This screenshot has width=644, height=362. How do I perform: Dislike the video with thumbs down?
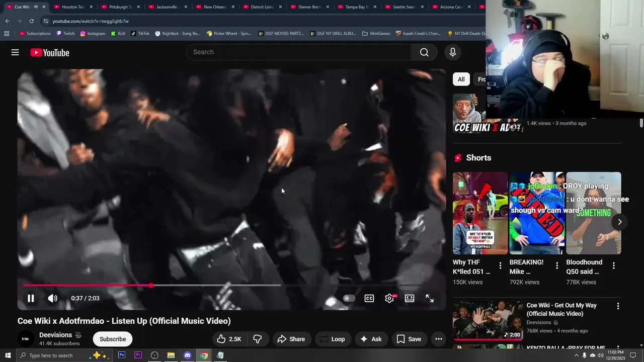[257, 339]
